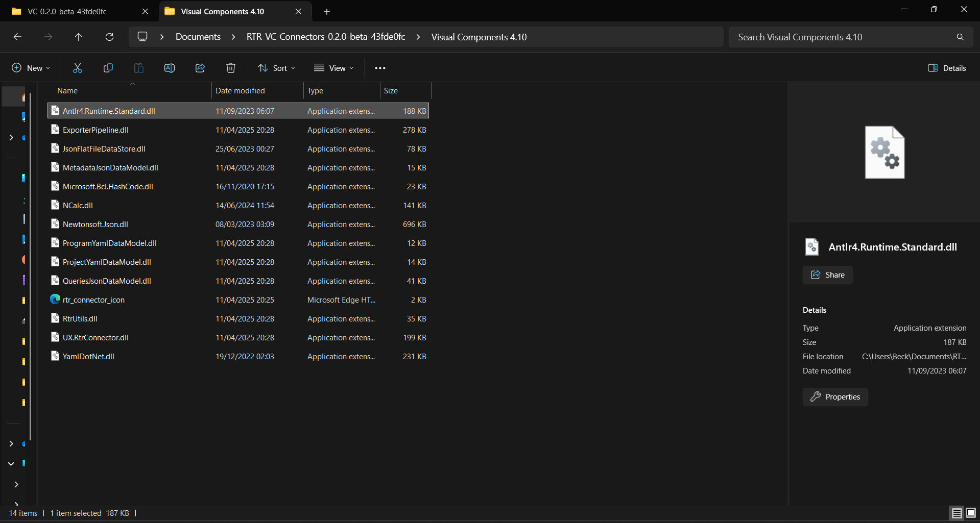Select the Visual Components 4.10 tab
980x523 pixels.
[x=222, y=11]
